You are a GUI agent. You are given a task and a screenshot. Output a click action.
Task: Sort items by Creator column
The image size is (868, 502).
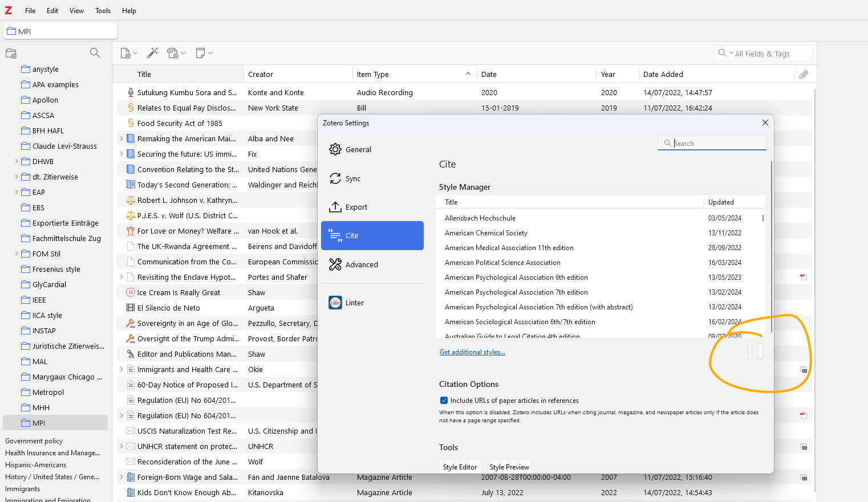298,74
